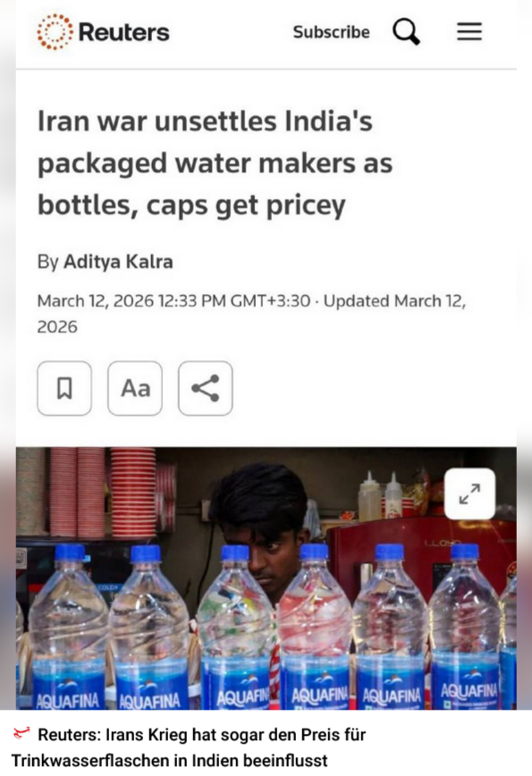Go to Reuters home via dotted logo
The height and width of the screenshot is (776, 532).
tap(55, 32)
